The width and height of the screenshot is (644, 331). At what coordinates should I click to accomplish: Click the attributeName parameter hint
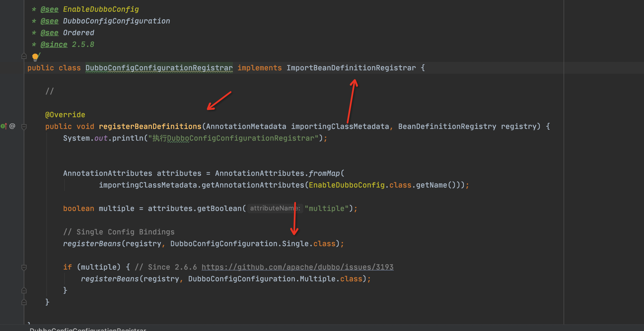(x=275, y=208)
